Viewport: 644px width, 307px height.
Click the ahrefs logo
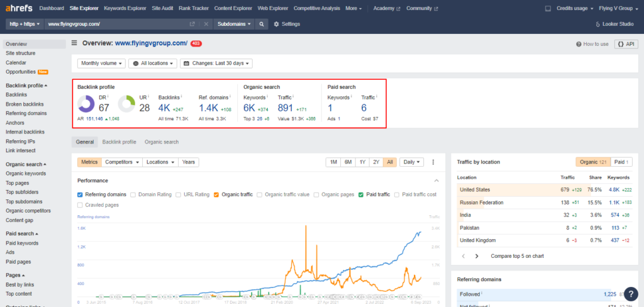(x=19, y=8)
